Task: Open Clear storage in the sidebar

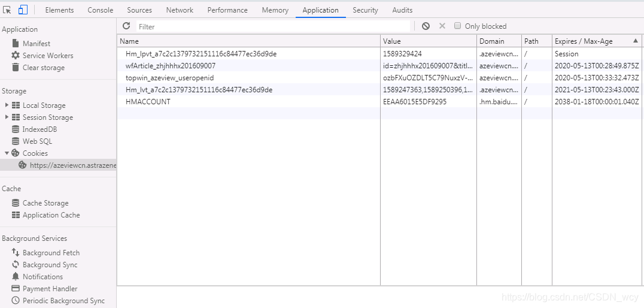Action: click(x=44, y=68)
